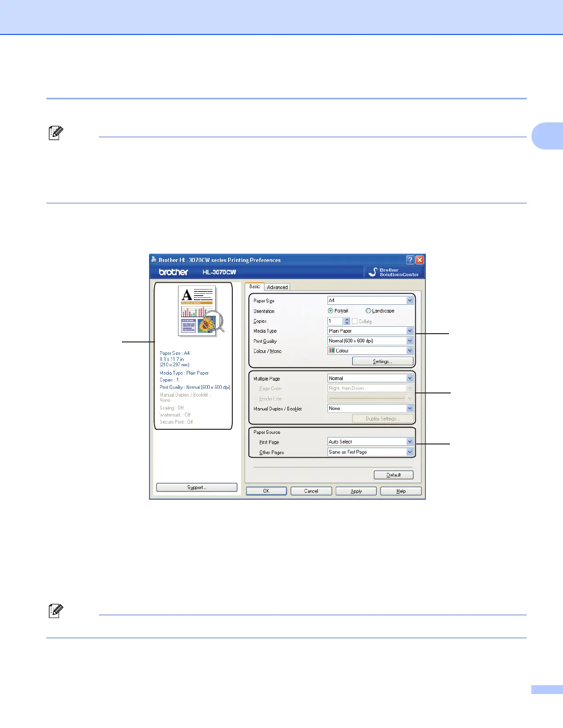The image size is (563, 728).
Task: Click the Default button
Action: tap(394, 475)
